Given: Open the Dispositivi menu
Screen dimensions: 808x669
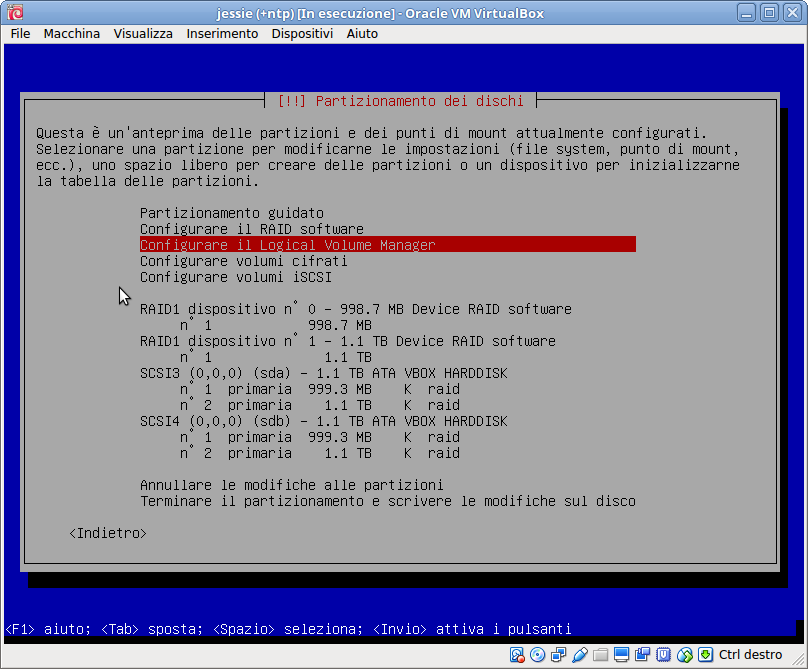Looking at the screenshot, I should (302, 34).
